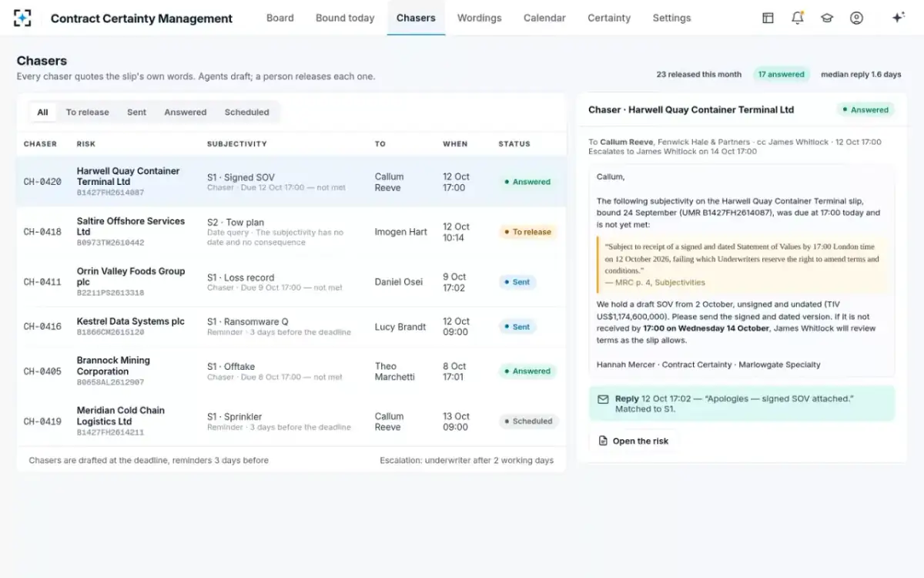
Task: Click the To release status badge
Action: 527,232
